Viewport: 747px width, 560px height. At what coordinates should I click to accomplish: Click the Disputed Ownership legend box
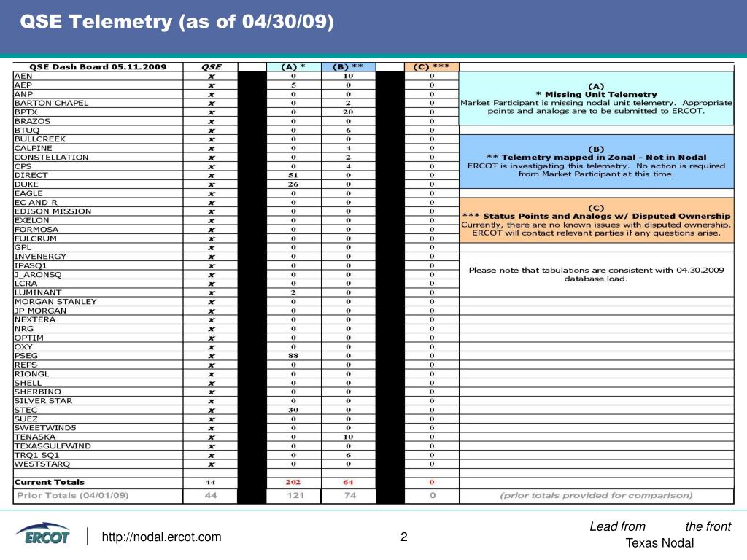tap(596, 220)
